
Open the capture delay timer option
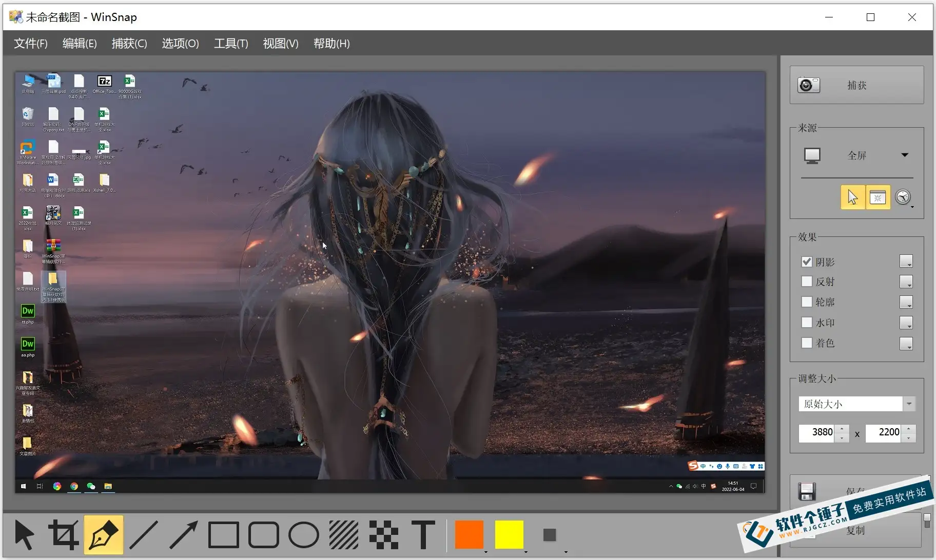pyautogui.click(x=904, y=197)
